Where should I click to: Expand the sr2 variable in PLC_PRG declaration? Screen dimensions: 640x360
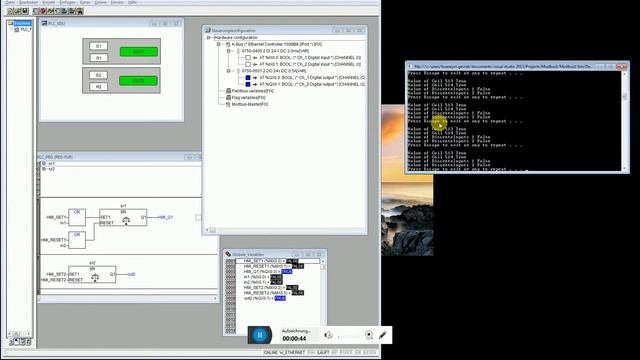point(44,168)
